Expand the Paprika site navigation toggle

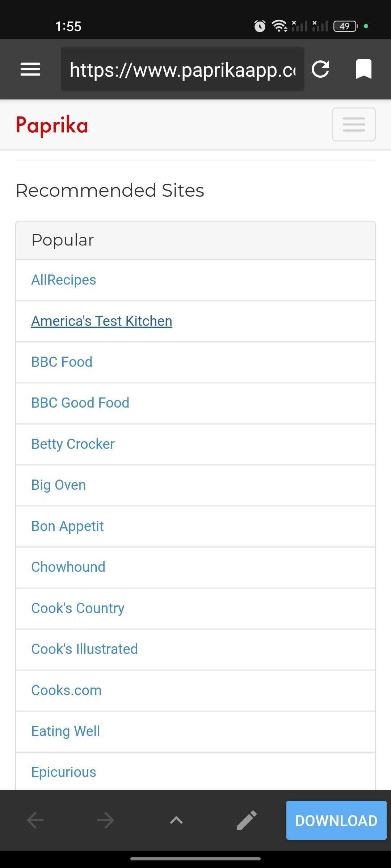coord(354,124)
